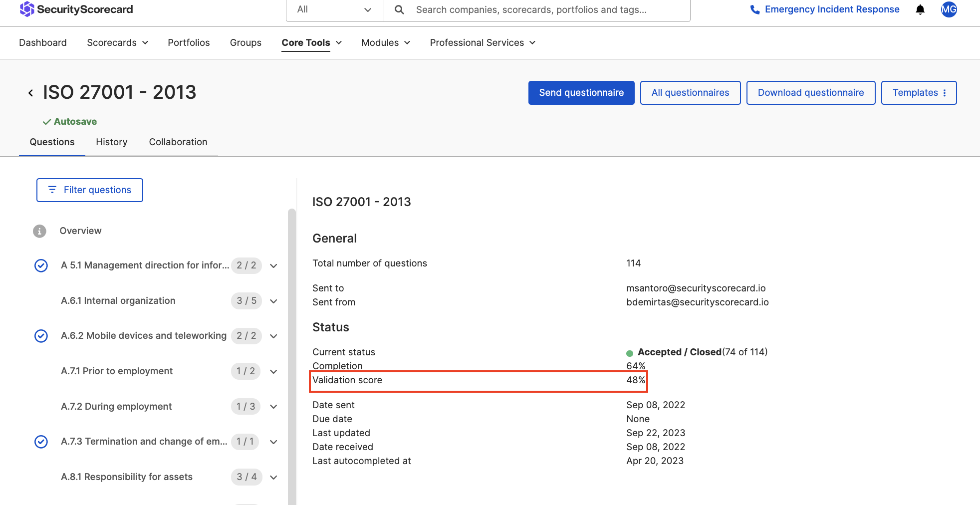Click the three-dot icon on Templates

[x=945, y=93]
